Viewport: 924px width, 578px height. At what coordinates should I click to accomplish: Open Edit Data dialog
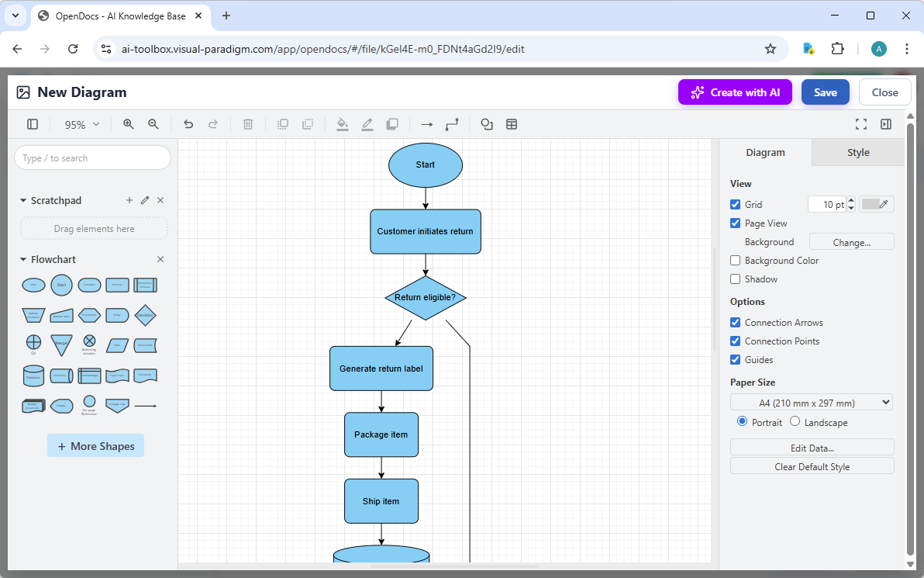click(x=812, y=448)
